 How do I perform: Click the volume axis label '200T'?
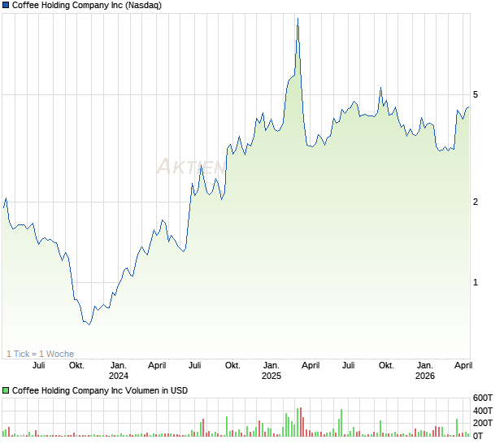click(483, 423)
